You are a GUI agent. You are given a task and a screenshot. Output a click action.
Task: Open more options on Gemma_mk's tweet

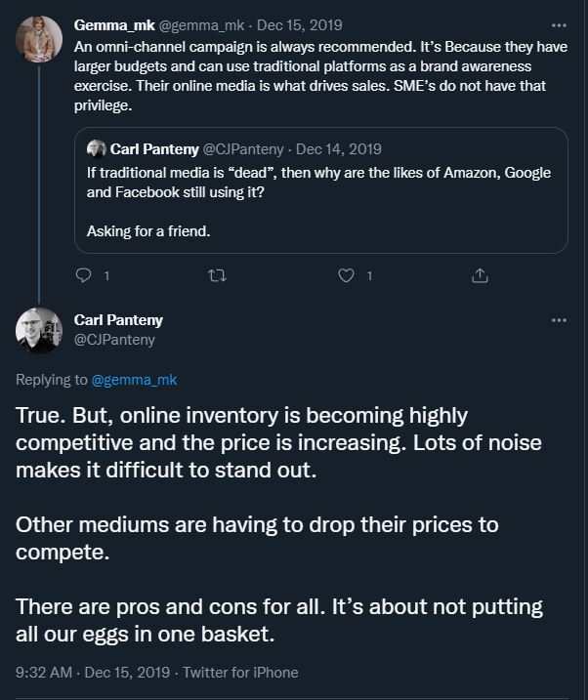tap(559, 24)
